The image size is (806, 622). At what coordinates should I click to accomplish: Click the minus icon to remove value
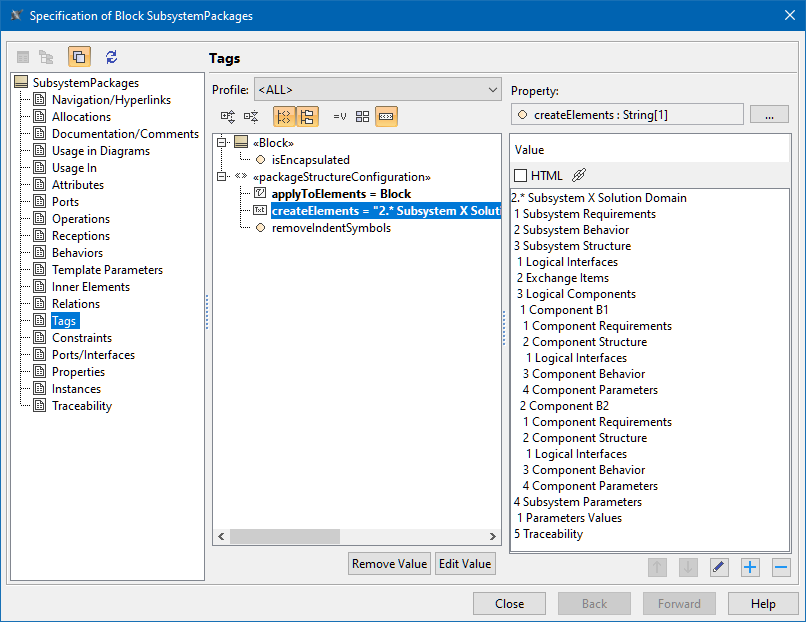click(781, 567)
